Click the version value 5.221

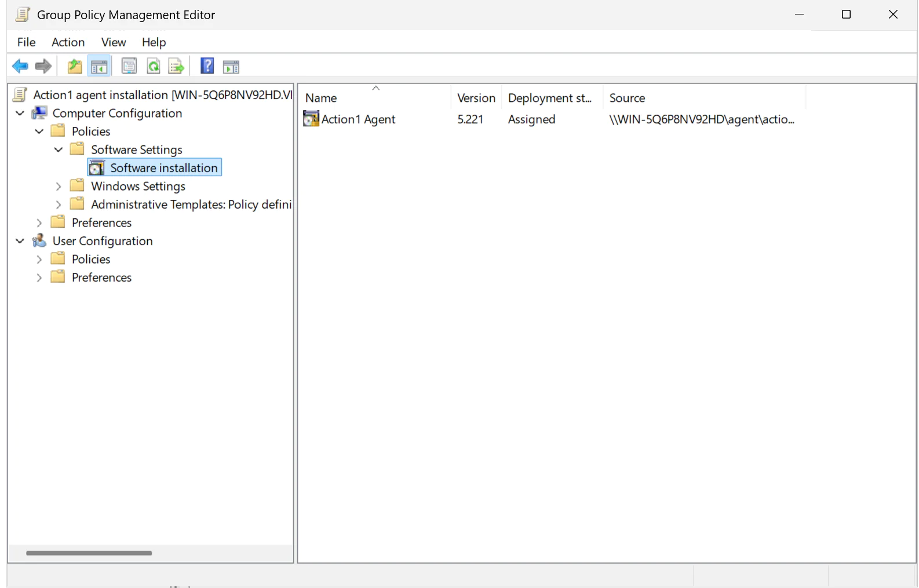click(x=470, y=119)
